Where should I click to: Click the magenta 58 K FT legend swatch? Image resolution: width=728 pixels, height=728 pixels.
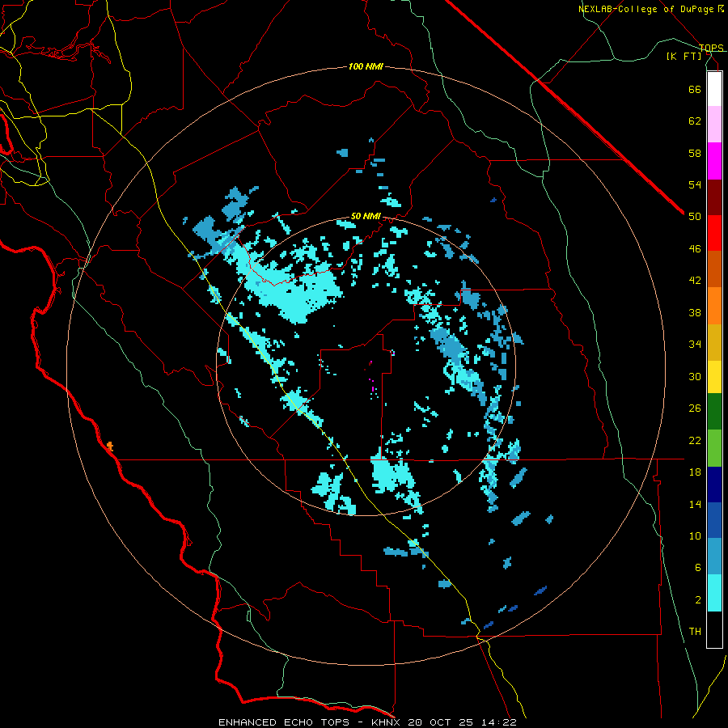[x=714, y=161]
